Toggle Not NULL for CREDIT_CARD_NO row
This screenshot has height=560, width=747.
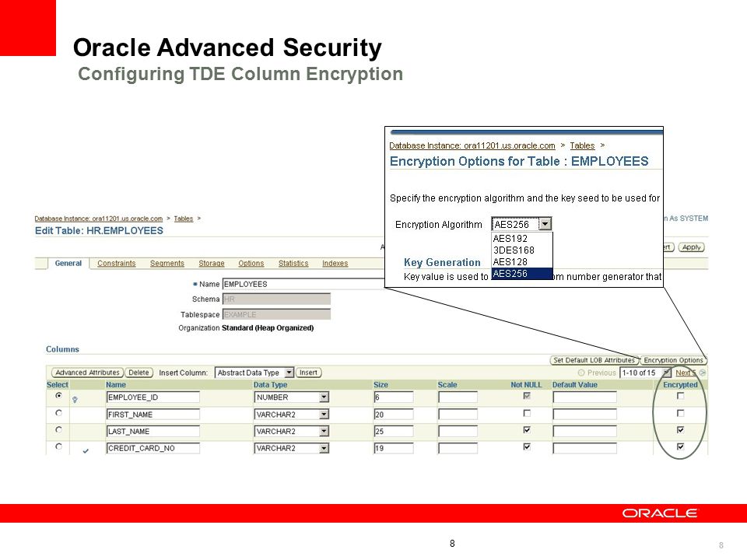coord(527,446)
